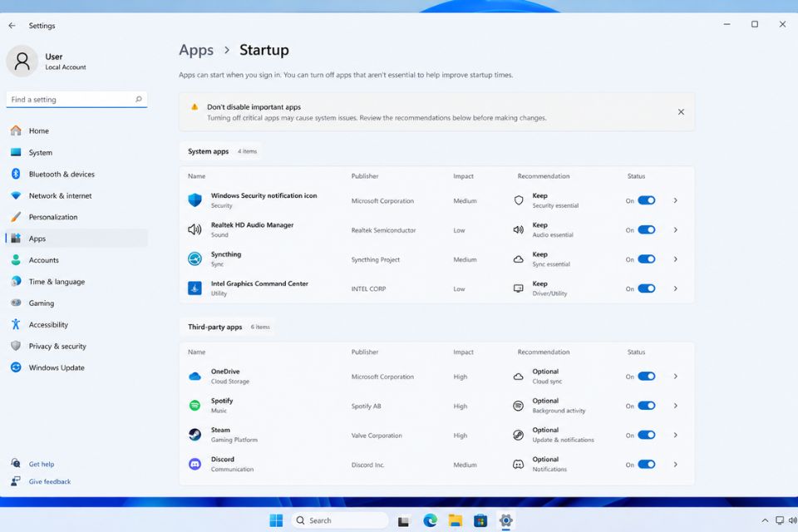Image resolution: width=798 pixels, height=532 pixels.
Task: Click the OneDrive cloud app icon
Action: [x=195, y=377]
